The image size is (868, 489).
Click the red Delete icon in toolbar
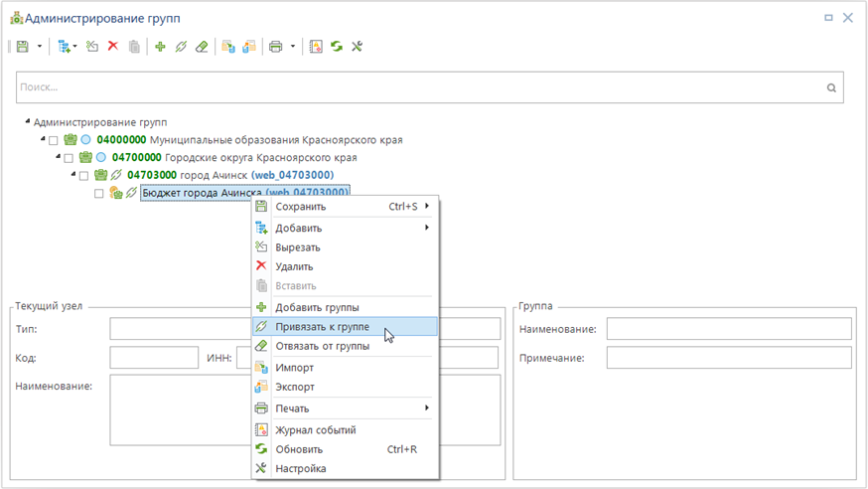pyautogui.click(x=113, y=46)
